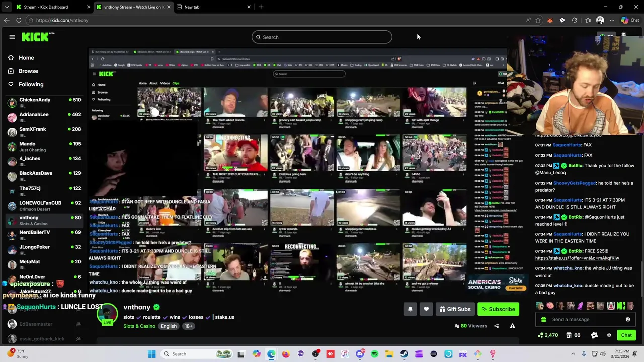Open JLongoPoker channel in sidebar
Viewport: 644px width, 362px height.
(x=44, y=250)
